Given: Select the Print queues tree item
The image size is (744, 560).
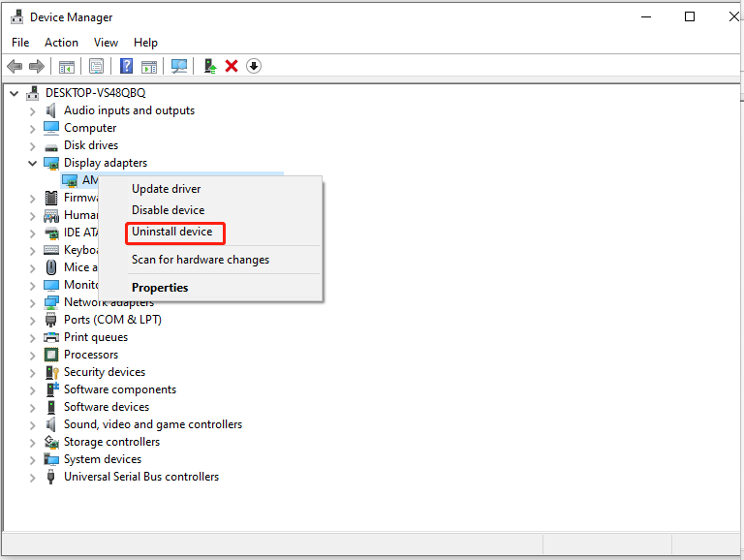Looking at the screenshot, I should [x=96, y=337].
